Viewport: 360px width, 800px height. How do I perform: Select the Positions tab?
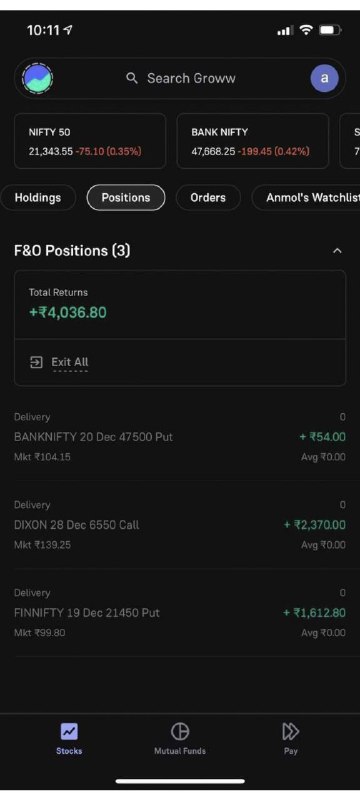click(x=126, y=197)
